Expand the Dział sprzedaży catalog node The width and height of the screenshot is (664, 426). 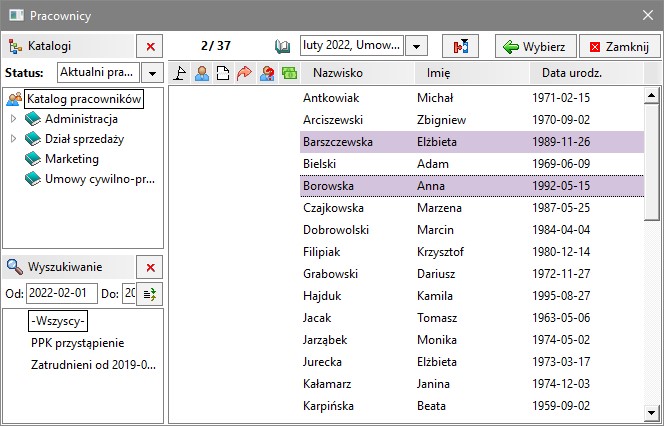[13, 139]
